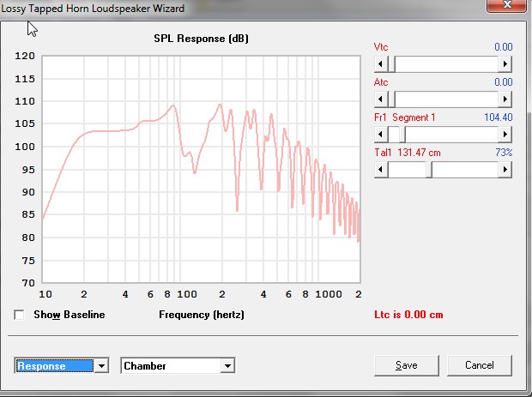This screenshot has width=532, height=397.
Task: Click the Atc slider thumb
Action: [391, 99]
